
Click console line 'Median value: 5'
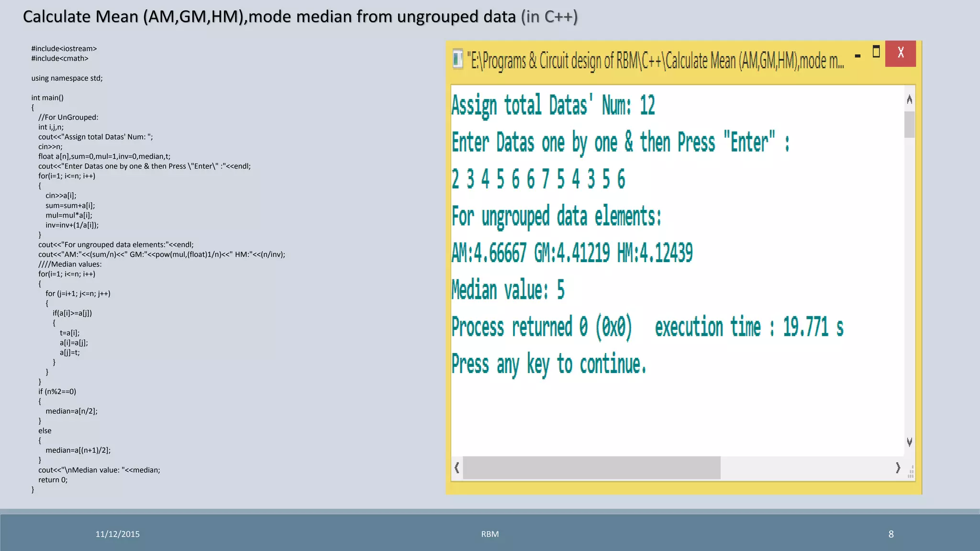pos(508,290)
